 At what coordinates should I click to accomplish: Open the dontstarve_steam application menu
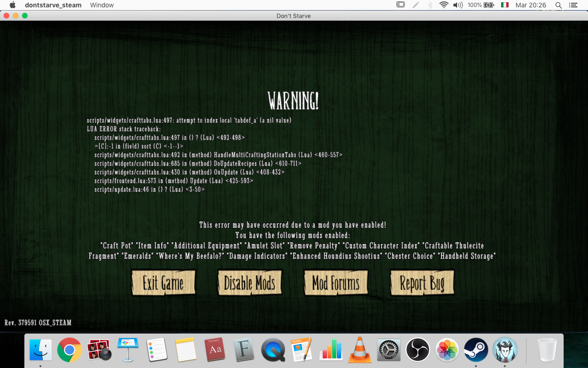[53, 5]
